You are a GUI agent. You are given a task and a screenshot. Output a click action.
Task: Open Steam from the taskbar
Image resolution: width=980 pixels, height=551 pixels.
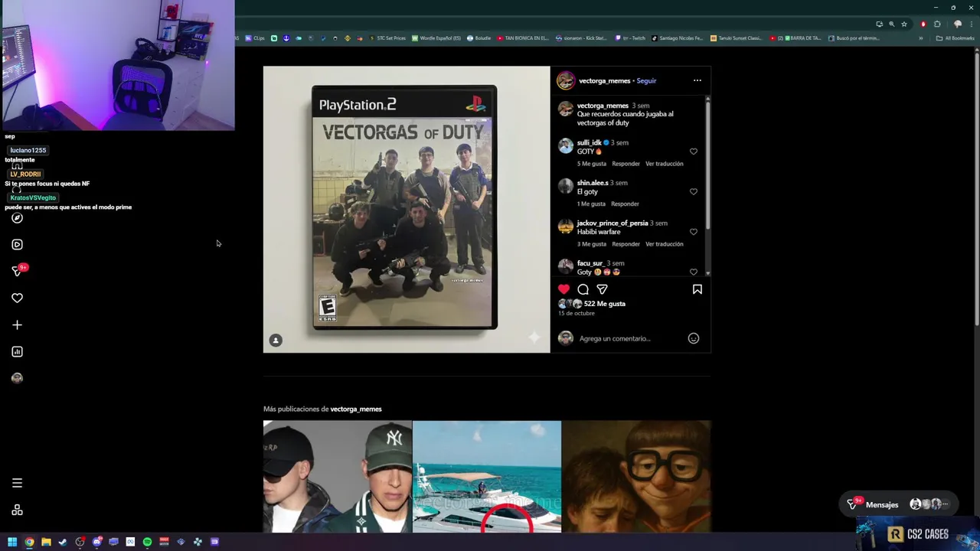[63, 542]
